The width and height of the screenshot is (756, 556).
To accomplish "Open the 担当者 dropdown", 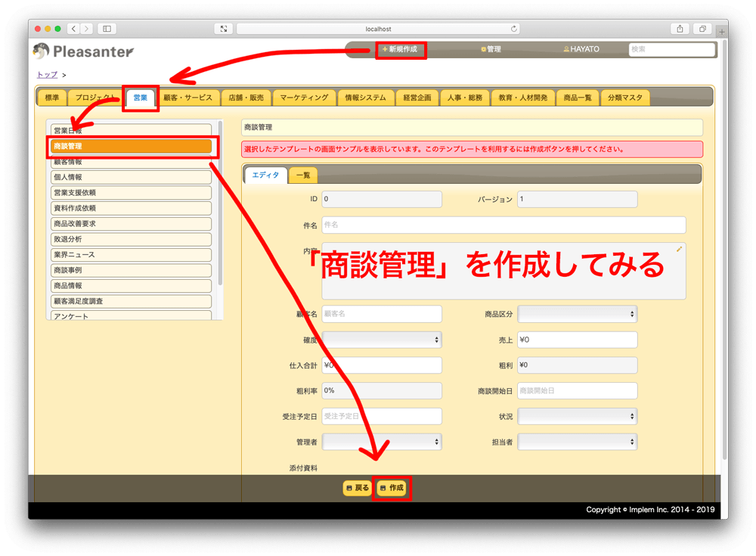I will pyautogui.click(x=577, y=442).
